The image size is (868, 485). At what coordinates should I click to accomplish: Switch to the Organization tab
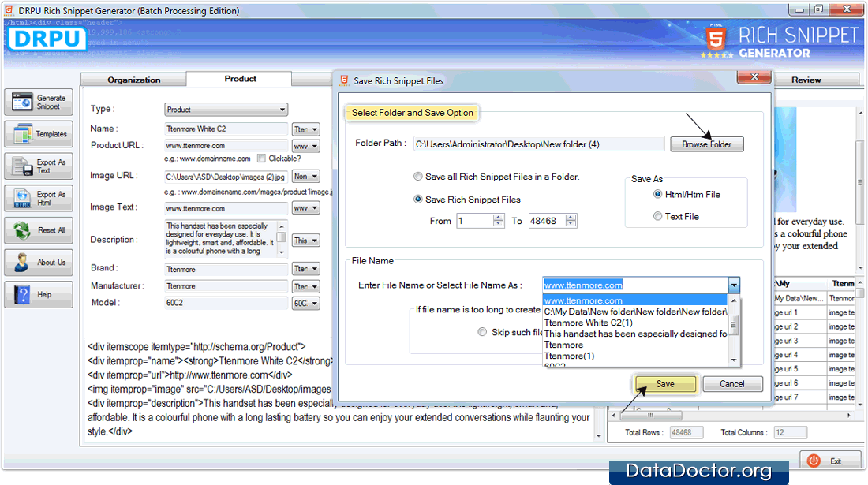pos(134,80)
